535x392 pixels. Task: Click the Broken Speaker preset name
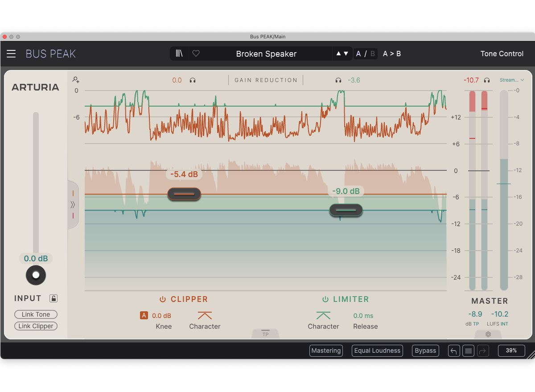click(x=266, y=54)
